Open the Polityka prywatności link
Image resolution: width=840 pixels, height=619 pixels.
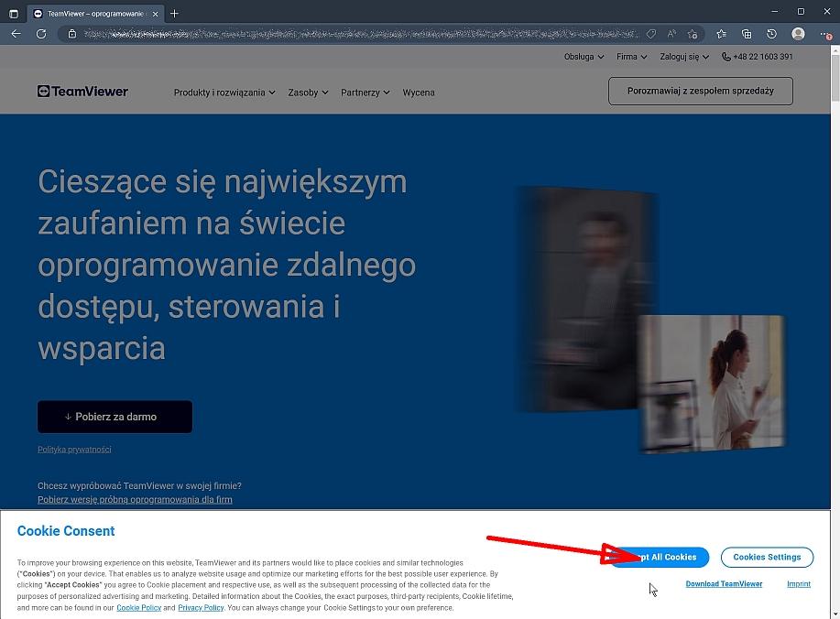[x=74, y=450]
